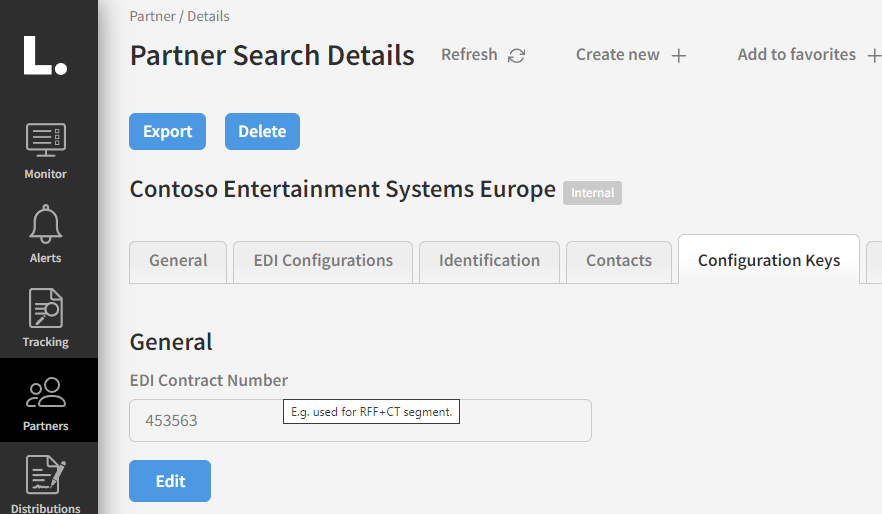The image size is (882, 514).
Task: Go to Tracking in sidebar
Action: [x=46, y=309]
